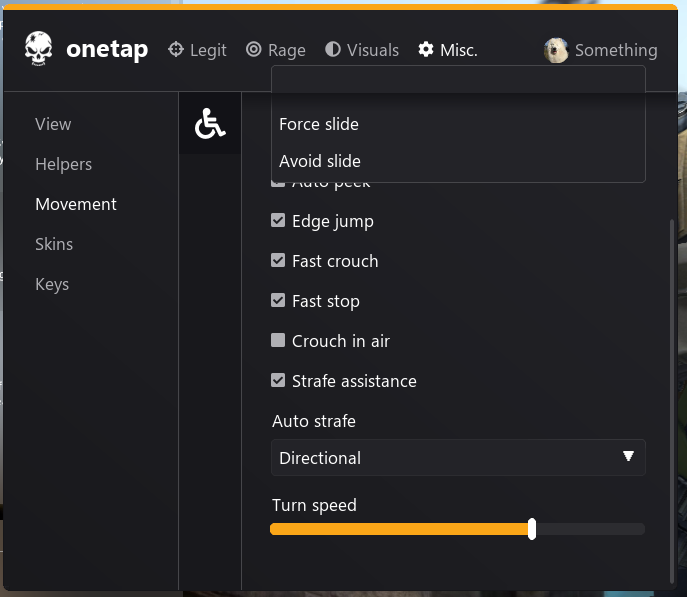Click the onetap brand name

107,49
